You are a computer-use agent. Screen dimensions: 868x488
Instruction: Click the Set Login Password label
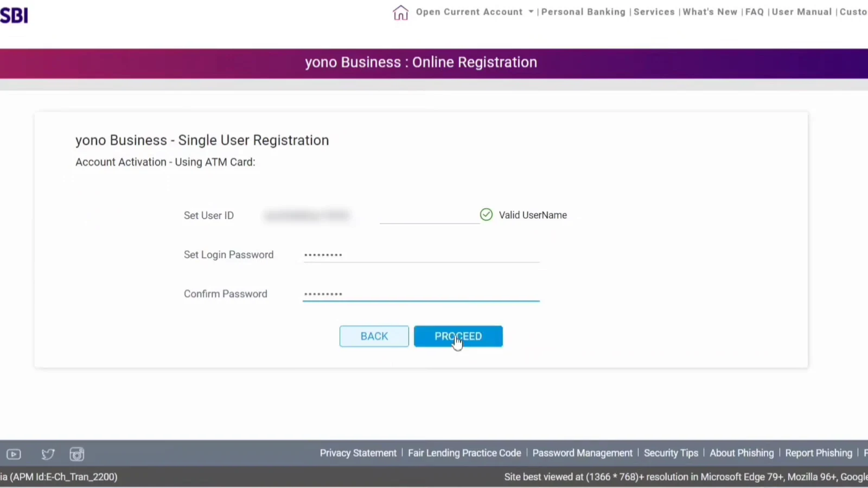[228, 255]
